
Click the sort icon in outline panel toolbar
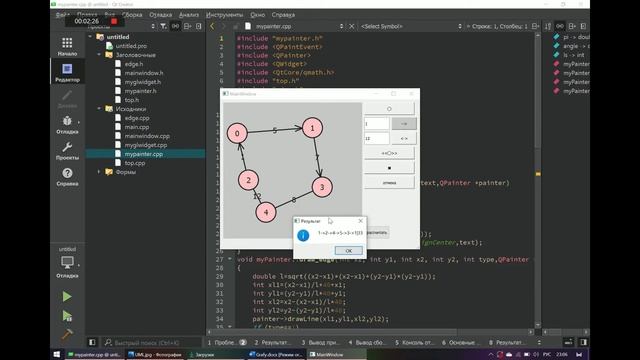548,26
